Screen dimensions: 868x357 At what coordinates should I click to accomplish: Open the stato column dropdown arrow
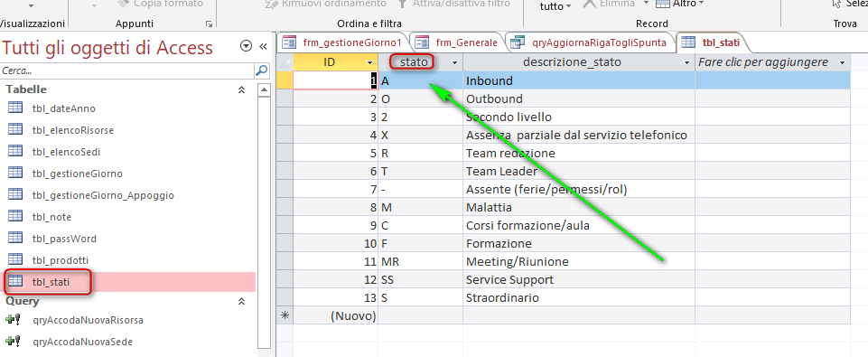(x=455, y=62)
